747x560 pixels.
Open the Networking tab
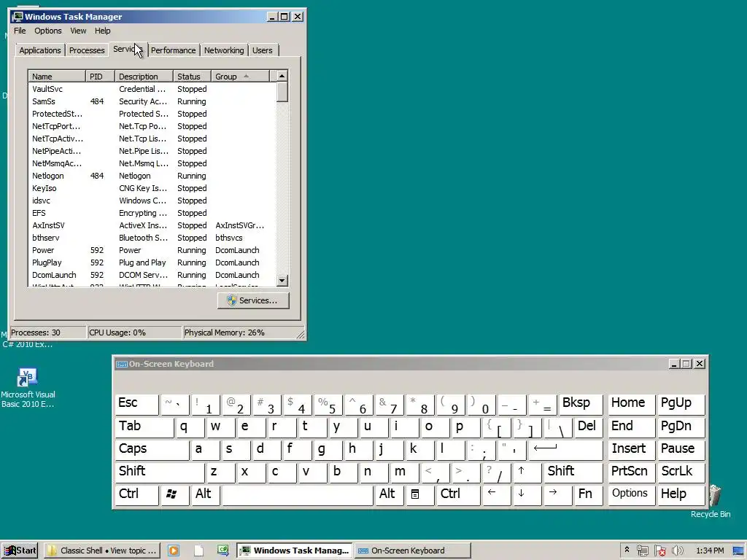(x=224, y=50)
